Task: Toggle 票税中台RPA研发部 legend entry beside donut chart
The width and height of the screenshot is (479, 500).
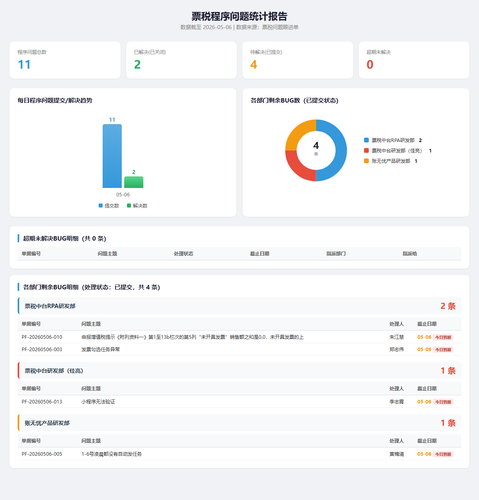Action: click(393, 140)
